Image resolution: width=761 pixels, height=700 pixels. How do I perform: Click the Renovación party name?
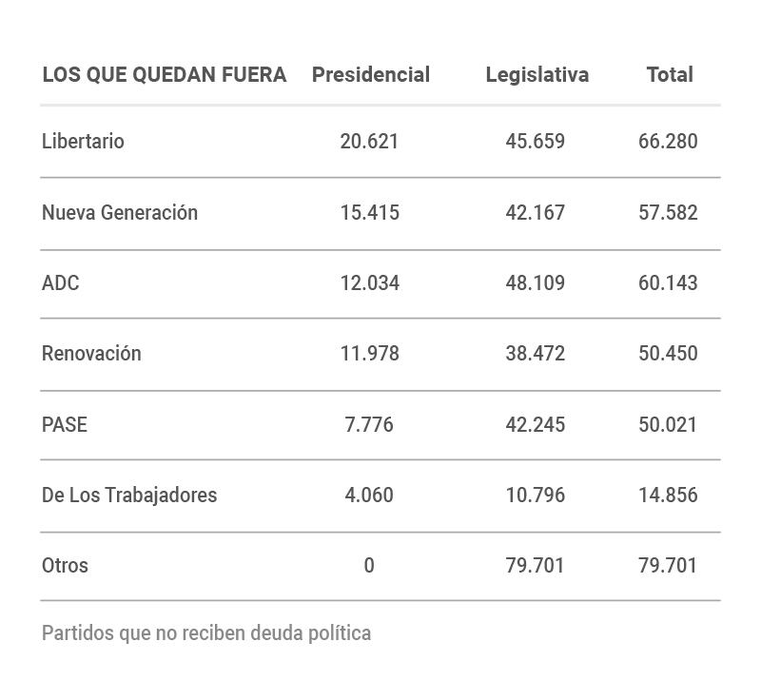[91, 354]
